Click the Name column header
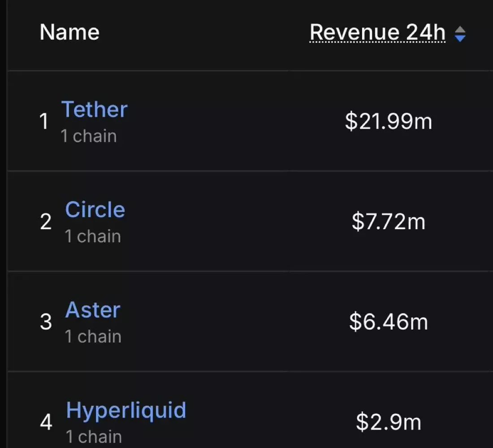Screen dimensions: 493x448 tap(69, 32)
